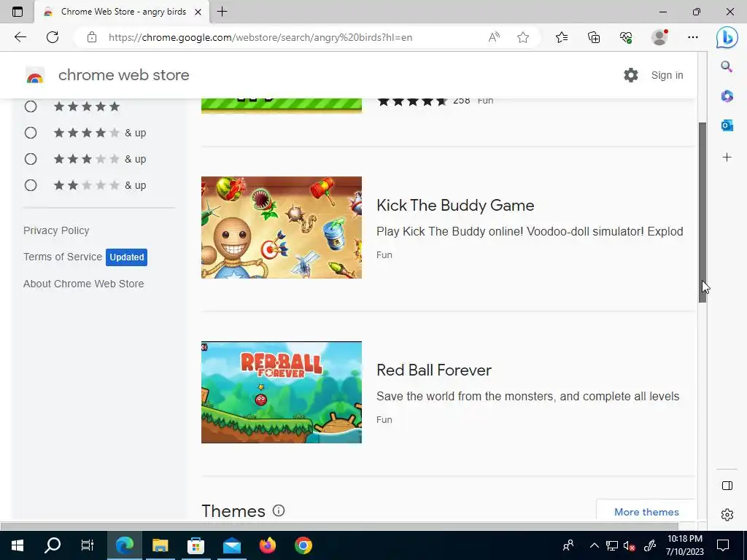The image size is (747, 560).
Task: Open sidebar settings gear at bottom
Action: point(727,515)
